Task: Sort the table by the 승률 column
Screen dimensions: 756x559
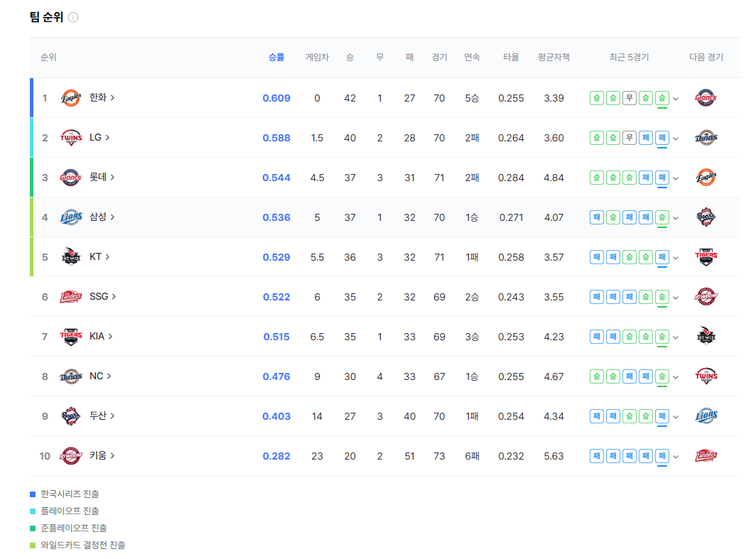Action: coord(276,58)
